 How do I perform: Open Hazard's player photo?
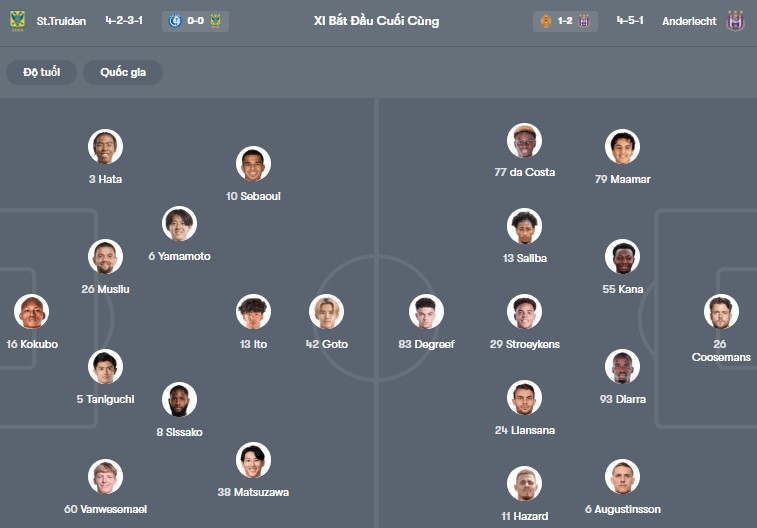524,484
